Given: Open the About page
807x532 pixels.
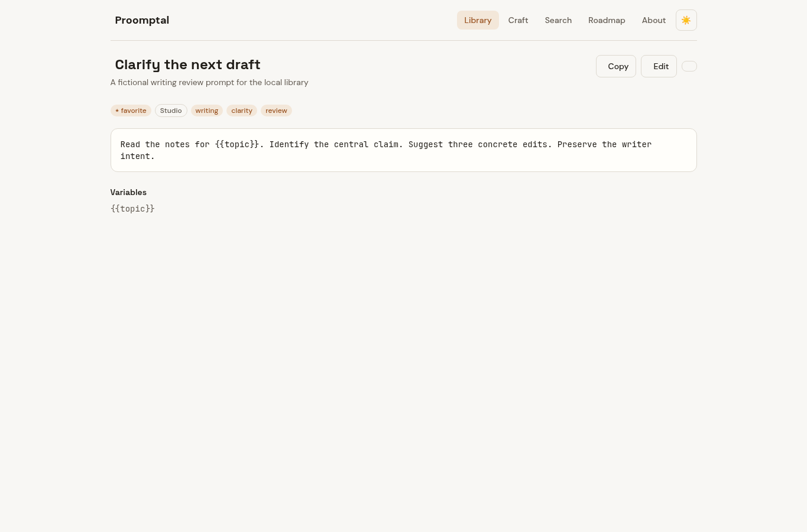Looking at the screenshot, I should click(x=654, y=20).
